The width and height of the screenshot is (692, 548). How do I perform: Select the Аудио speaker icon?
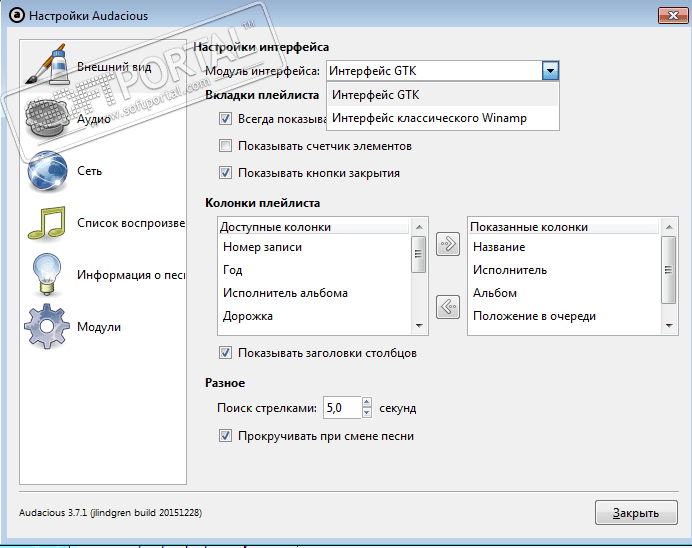[47, 118]
